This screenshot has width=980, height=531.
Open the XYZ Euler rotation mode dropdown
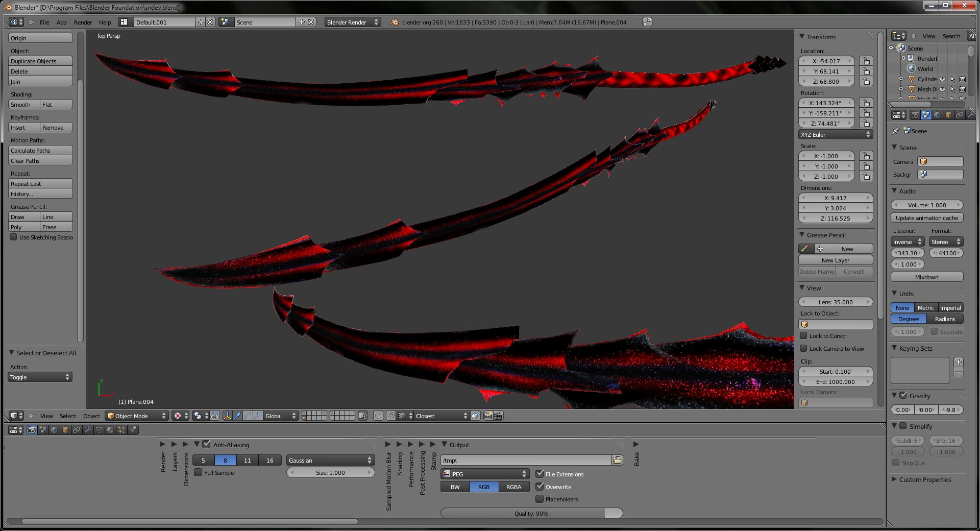pyautogui.click(x=836, y=134)
